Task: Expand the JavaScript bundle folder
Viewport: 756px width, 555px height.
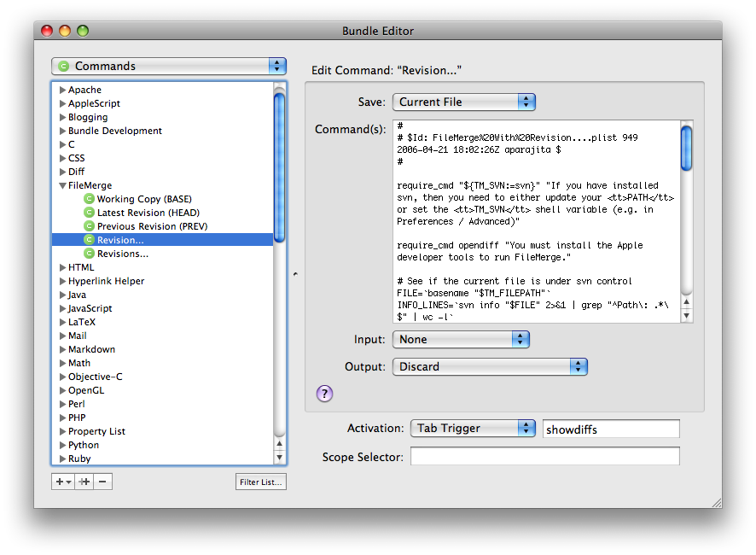Action: click(x=62, y=308)
